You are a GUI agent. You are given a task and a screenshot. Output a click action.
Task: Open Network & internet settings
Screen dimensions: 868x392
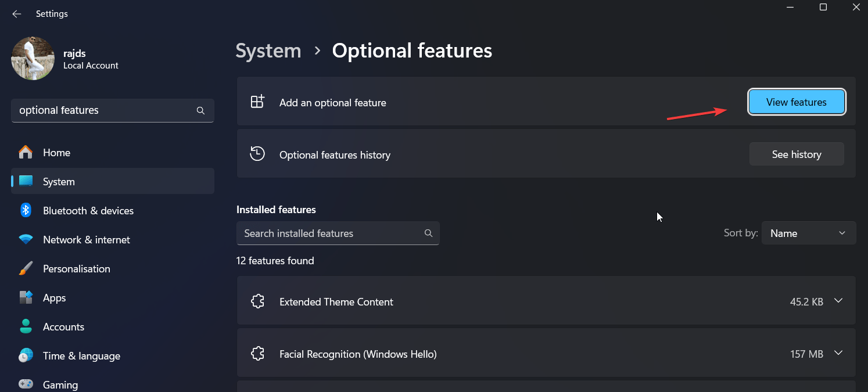click(86, 239)
